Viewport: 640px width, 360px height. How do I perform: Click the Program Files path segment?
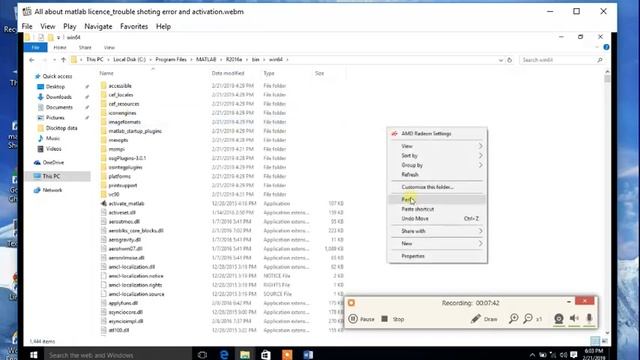point(171,60)
